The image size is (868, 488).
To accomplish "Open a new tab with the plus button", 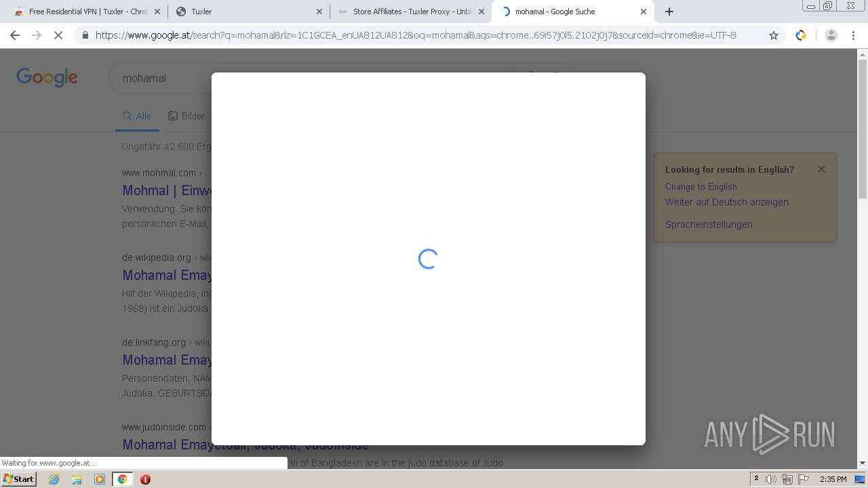I will pyautogui.click(x=669, y=12).
